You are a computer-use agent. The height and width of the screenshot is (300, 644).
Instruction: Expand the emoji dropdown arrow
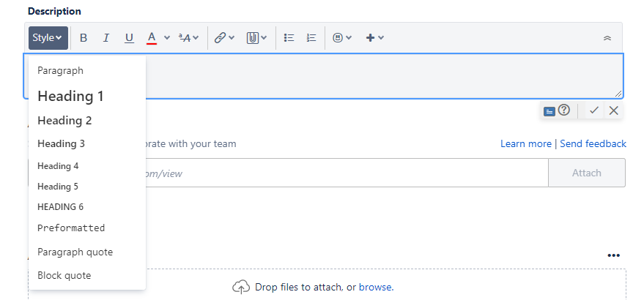[349, 38]
